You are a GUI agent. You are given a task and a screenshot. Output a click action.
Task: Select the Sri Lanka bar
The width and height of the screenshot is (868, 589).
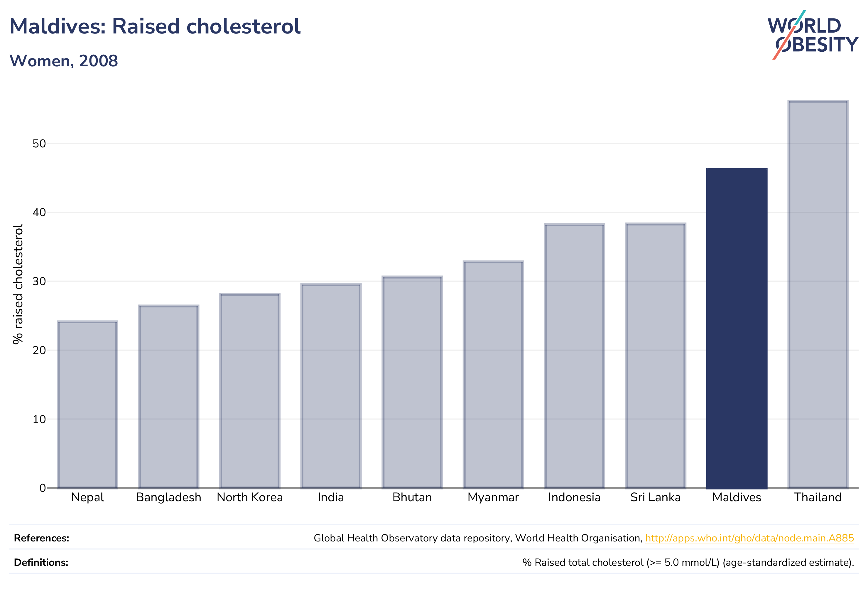pyautogui.click(x=656, y=355)
